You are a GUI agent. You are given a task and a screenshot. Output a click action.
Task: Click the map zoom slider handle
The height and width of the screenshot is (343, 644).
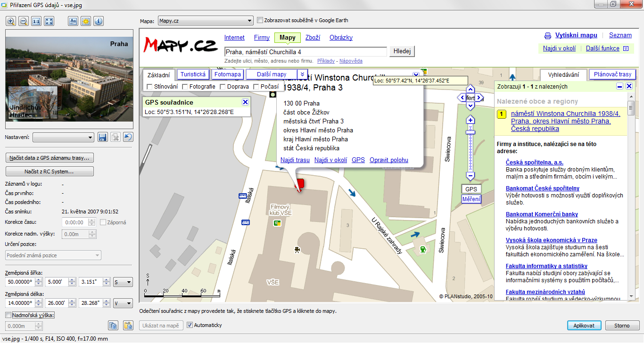[x=470, y=132]
